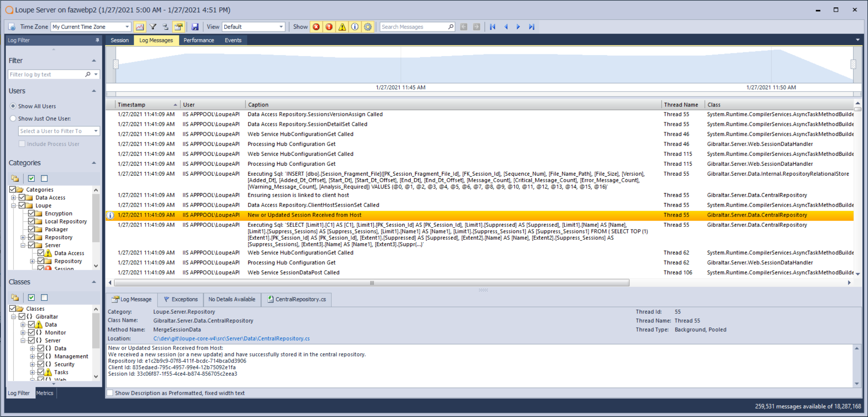
Task: Toggle showing verbose messages gear icon
Action: 367,27
